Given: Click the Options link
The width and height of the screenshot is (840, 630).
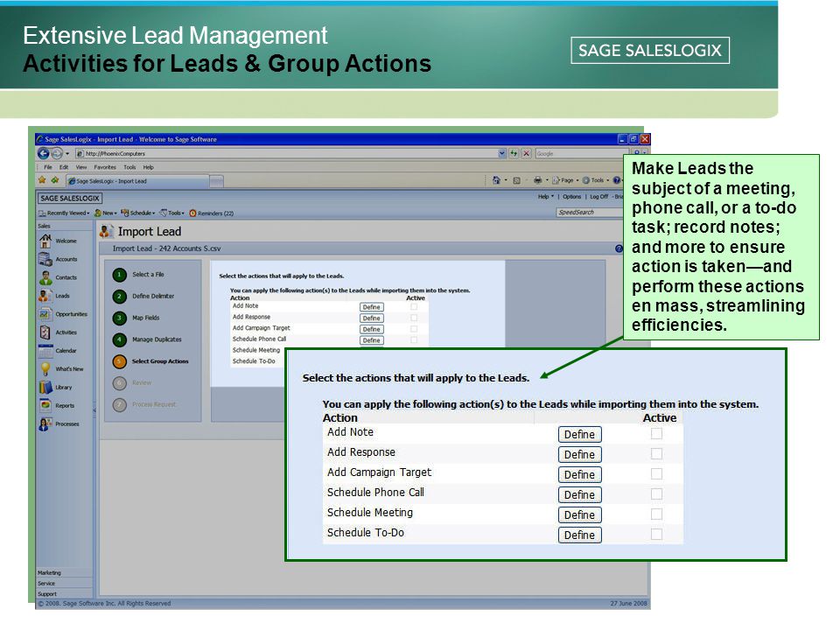Looking at the screenshot, I should [x=571, y=197].
